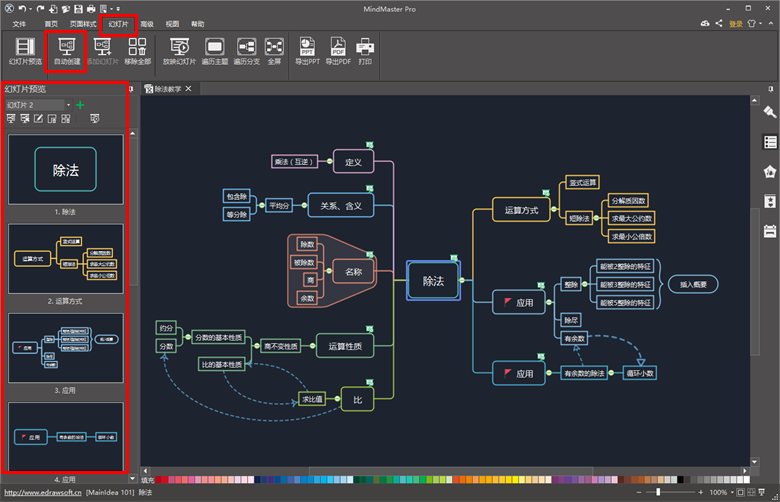This screenshot has height=502, width=780.
Task: Click canvas horizontal scrollbar left arrow
Action: [x=145, y=471]
